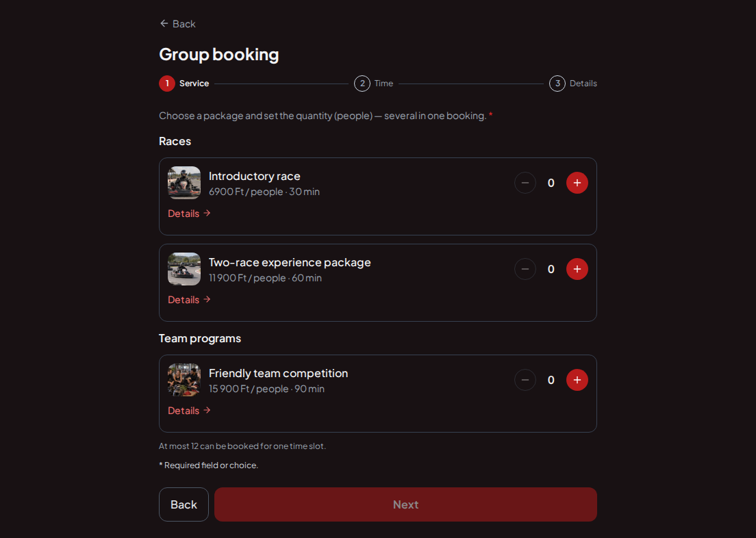Increase Friendly team competition quantity
This screenshot has height=538, width=756.
tap(577, 380)
